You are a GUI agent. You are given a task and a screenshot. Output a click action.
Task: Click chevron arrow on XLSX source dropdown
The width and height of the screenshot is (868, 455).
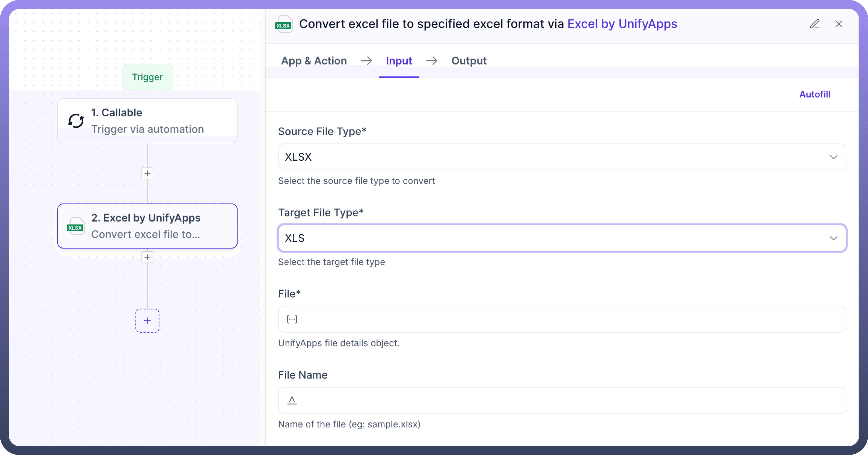(833, 157)
